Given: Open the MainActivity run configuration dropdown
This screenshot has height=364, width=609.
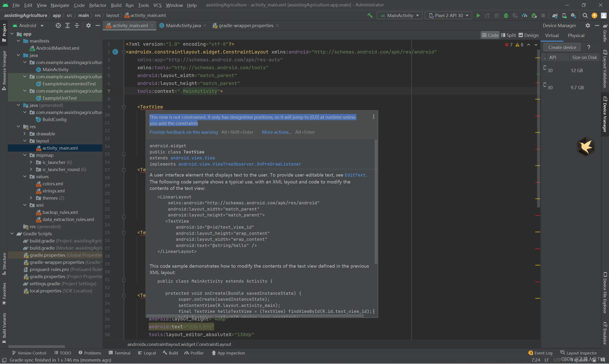Looking at the screenshot, I should [400, 15].
